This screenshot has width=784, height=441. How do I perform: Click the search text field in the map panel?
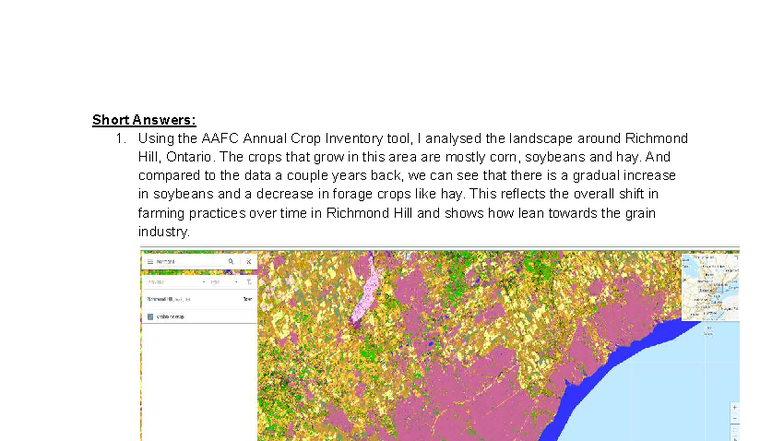tap(190, 262)
